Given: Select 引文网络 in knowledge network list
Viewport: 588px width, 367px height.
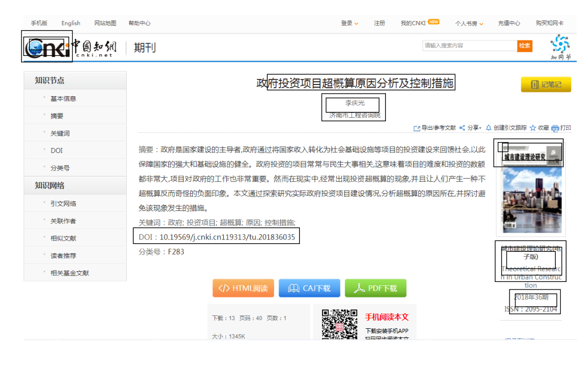Looking at the screenshot, I should [x=63, y=203].
